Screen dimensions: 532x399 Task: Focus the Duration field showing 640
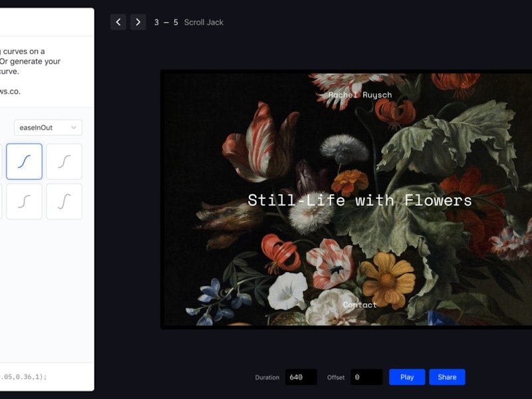pyautogui.click(x=301, y=377)
